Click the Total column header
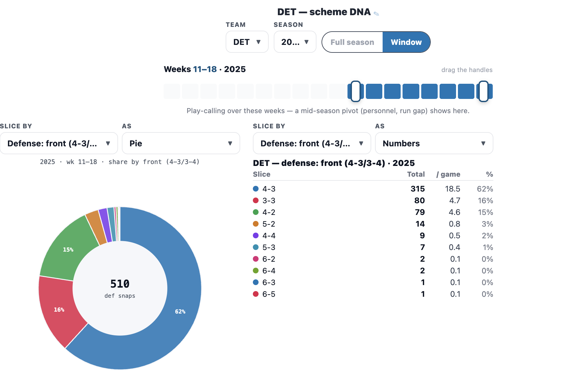This screenshot has width=588, height=378. pyautogui.click(x=416, y=174)
